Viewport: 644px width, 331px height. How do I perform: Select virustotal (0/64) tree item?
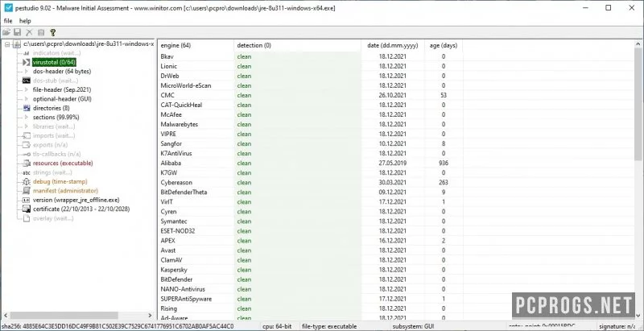pos(54,63)
